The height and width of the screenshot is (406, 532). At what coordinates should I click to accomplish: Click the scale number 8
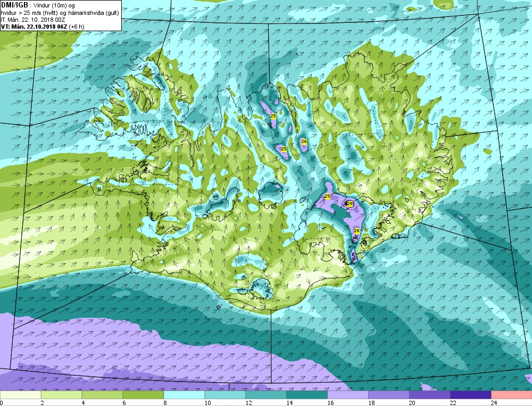[165, 403]
